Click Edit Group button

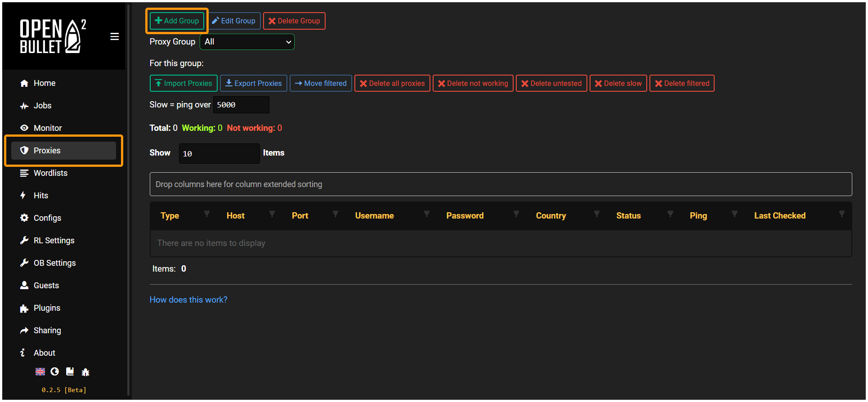click(x=234, y=21)
